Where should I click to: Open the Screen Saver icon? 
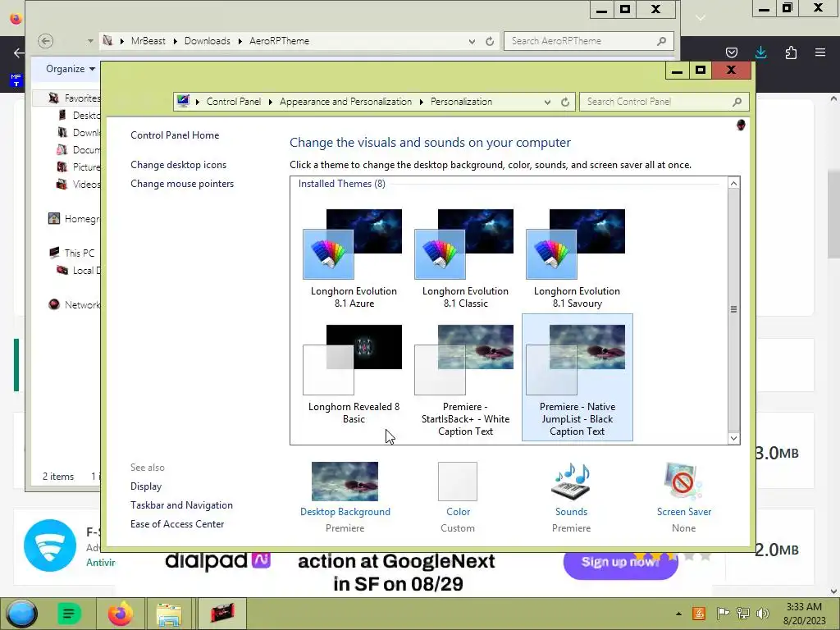(x=683, y=481)
